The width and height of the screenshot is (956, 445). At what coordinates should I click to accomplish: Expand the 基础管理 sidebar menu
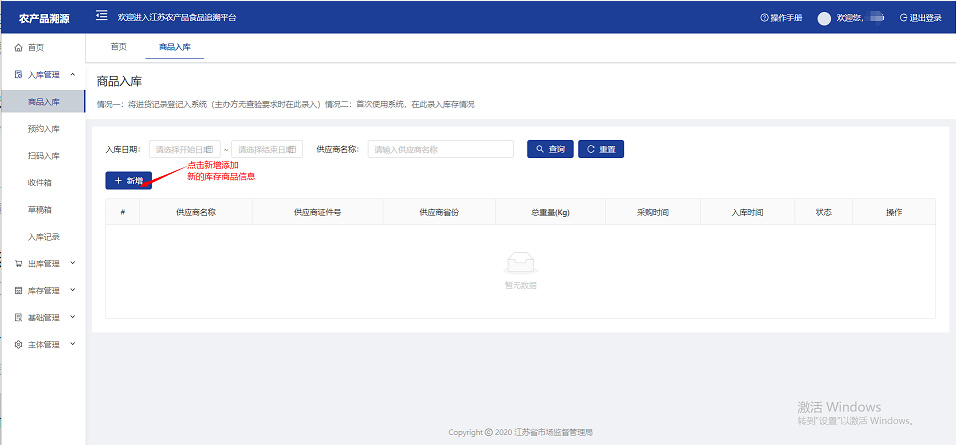[44, 317]
